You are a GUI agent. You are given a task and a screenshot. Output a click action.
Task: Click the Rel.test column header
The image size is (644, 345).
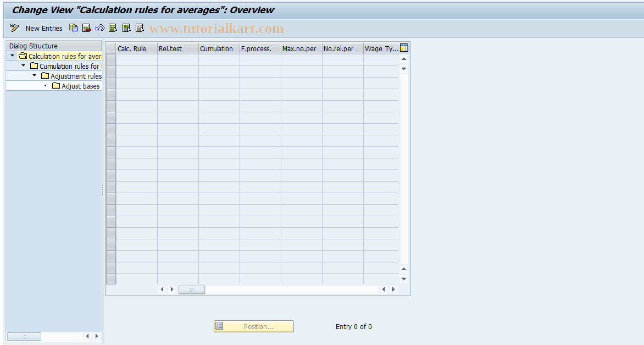[178, 48]
